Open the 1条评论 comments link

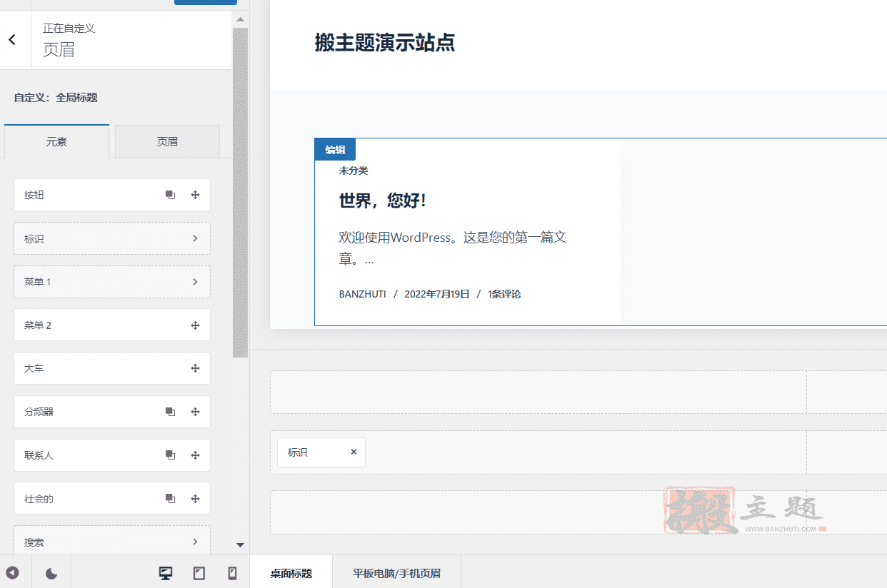click(x=504, y=294)
